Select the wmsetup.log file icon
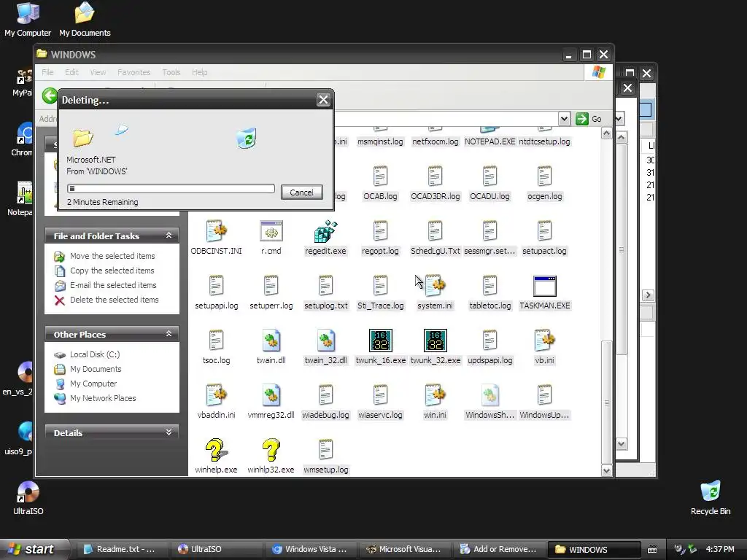 tap(326, 451)
